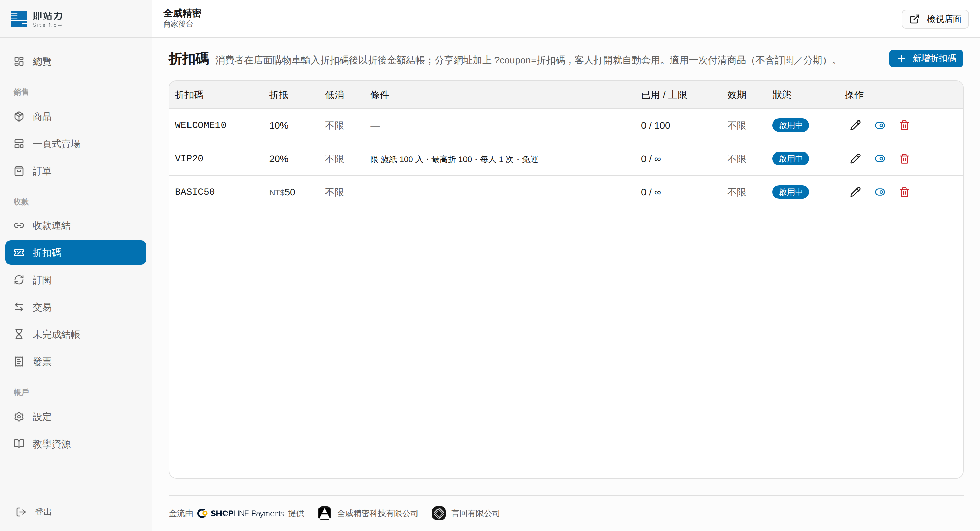Open 教學資源 learning resources
980x531 pixels.
76,444
